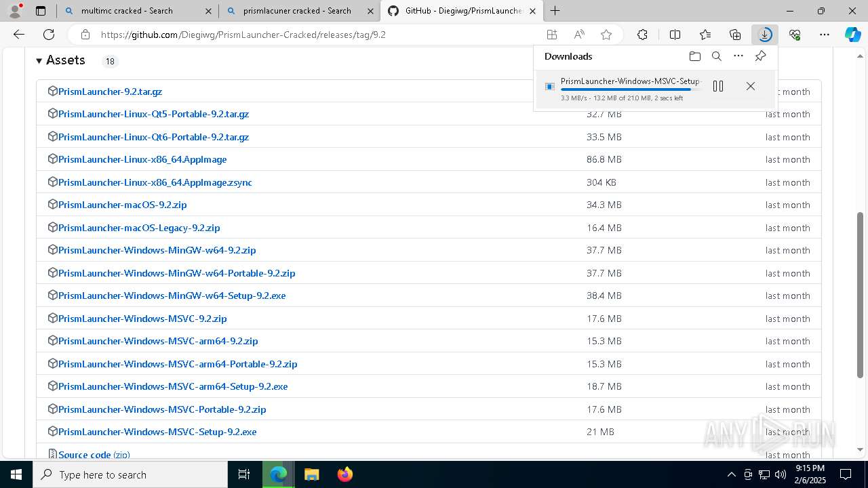
Task: Open Extensions puzzle icon
Action: 642,35
